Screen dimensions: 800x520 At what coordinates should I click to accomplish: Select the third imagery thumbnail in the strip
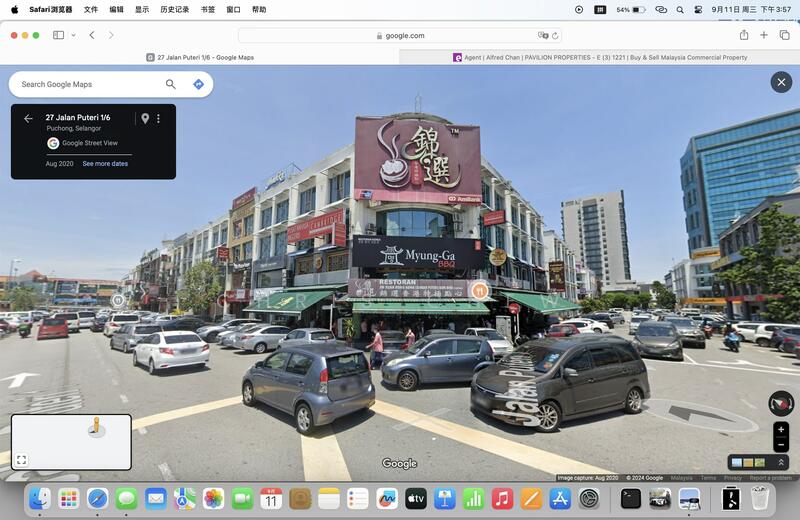pyautogui.click(x=760, y=463)
